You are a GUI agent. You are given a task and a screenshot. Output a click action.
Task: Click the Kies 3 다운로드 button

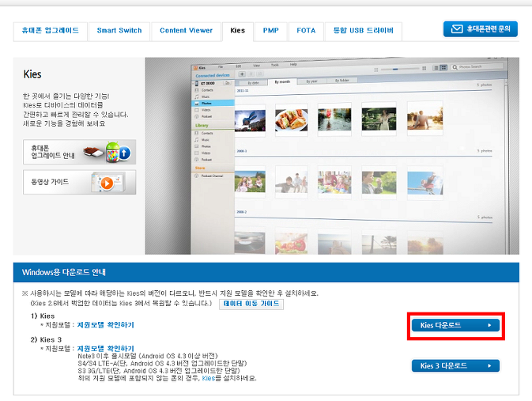pyautogui.click(x=455, y=365)
